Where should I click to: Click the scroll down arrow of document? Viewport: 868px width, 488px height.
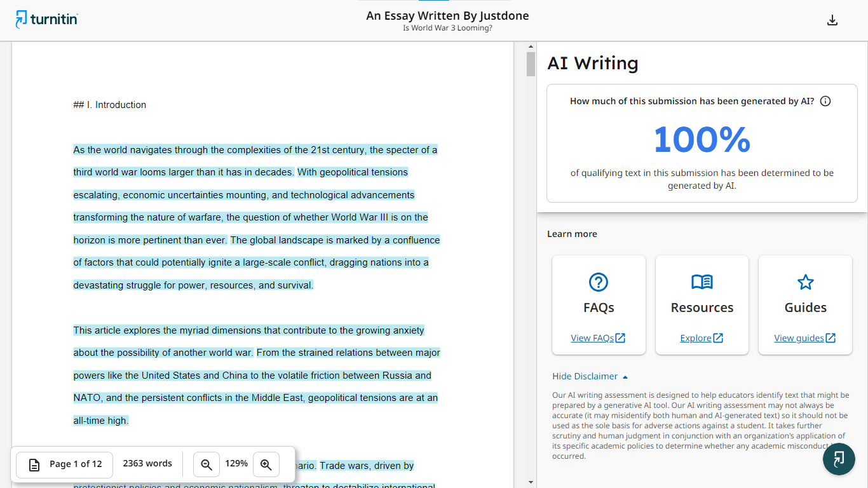tap(531, 482)
